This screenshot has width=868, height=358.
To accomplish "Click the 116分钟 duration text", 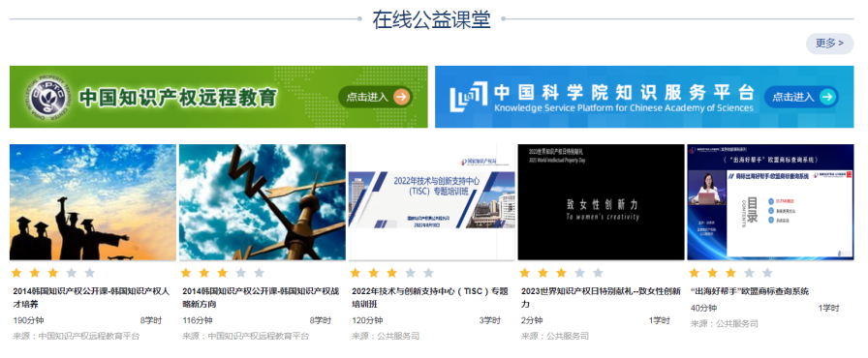I will [197, 320].
